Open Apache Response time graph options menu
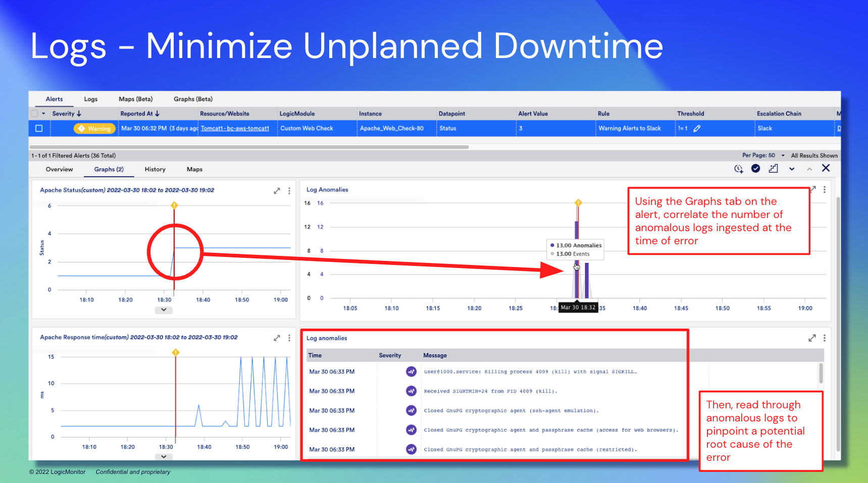 tap(289, 338)
